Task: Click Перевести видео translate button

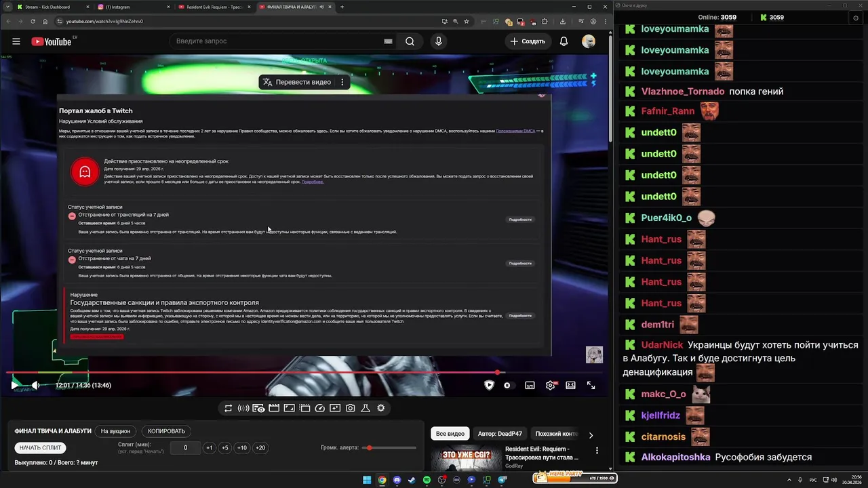Action: click(297, 82)
